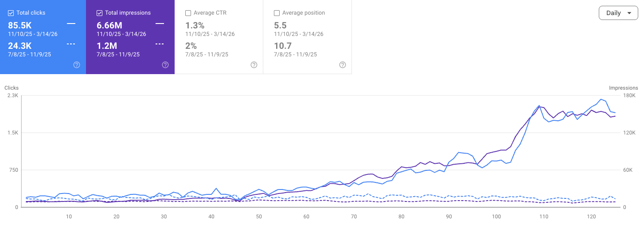Select the 85.5K total clicks value
This screenshot has width=644, height=229.
(20, 25)
